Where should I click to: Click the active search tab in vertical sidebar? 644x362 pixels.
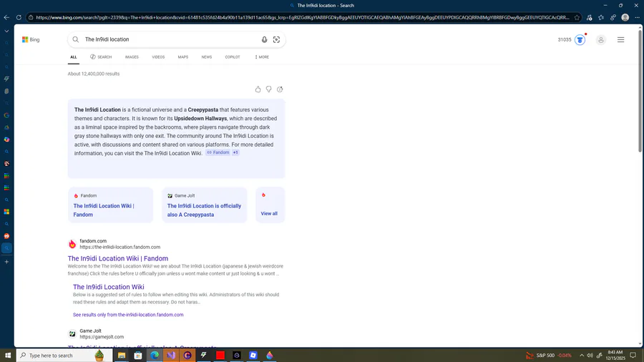pos(6,248)
